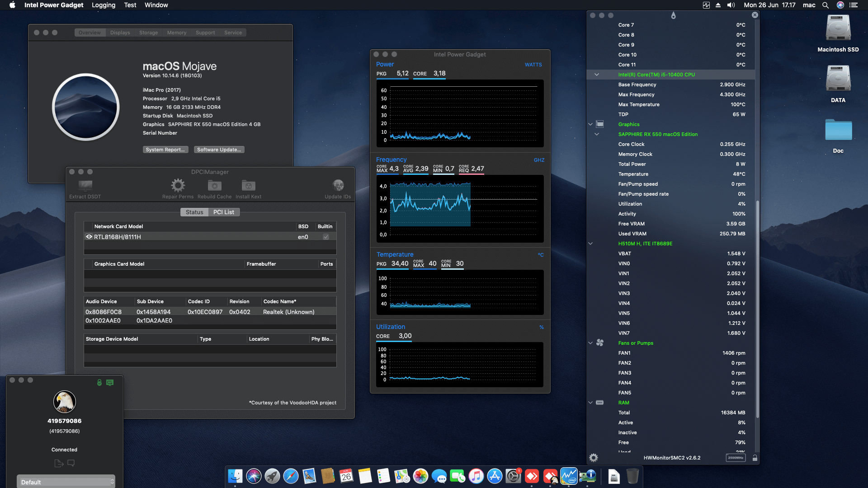The height and width of the screenshot is (488, 868).
Task: Collapse the SAPPHIRE RX 550 subsection
Action: [x=597, y=134]
